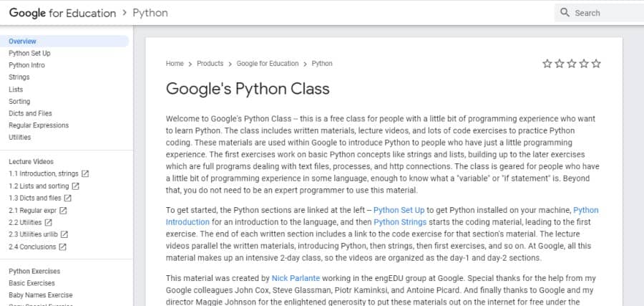Select Overview in the sidebar
Viewport: 644px width, 306px height.
pyautogui.click(x=64, y=41)
